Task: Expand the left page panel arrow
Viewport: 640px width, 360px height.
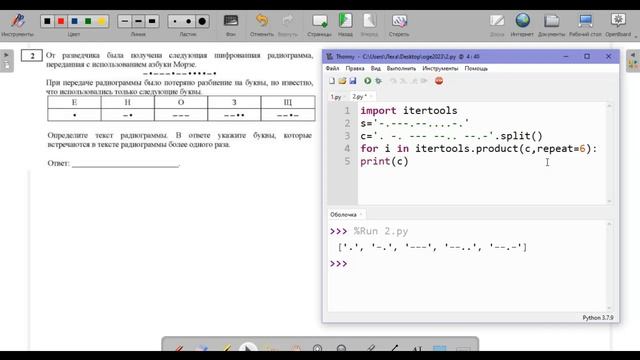Action: tap(6, 55)
